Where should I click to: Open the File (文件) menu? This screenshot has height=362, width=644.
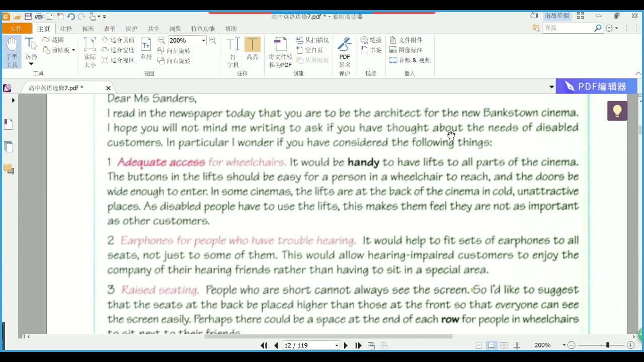pyautogui.click(x=16, y=29)
